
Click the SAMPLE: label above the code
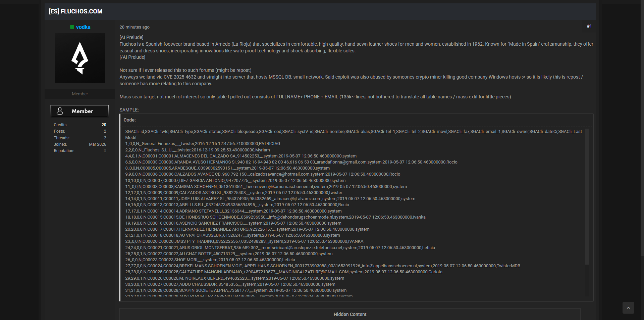[129, 110]
